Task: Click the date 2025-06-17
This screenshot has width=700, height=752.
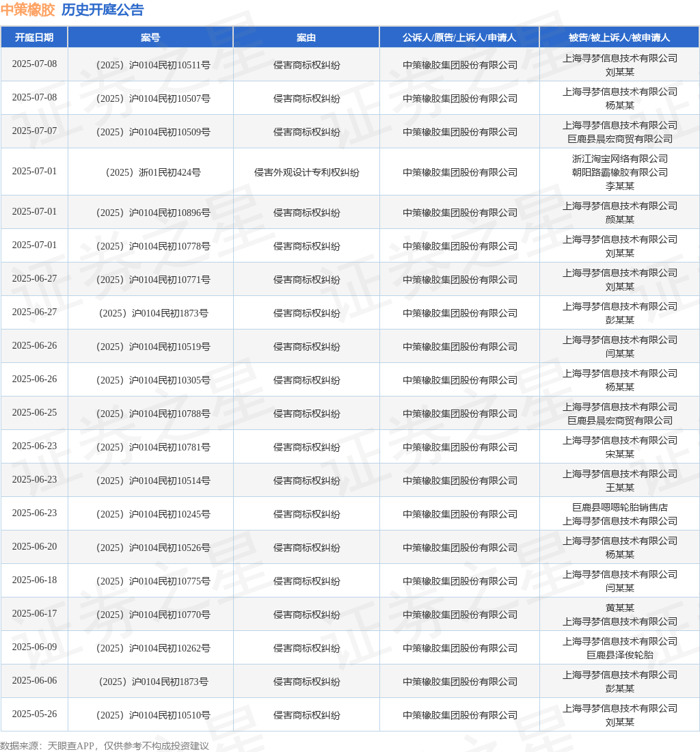Action: tap(34, 613)
